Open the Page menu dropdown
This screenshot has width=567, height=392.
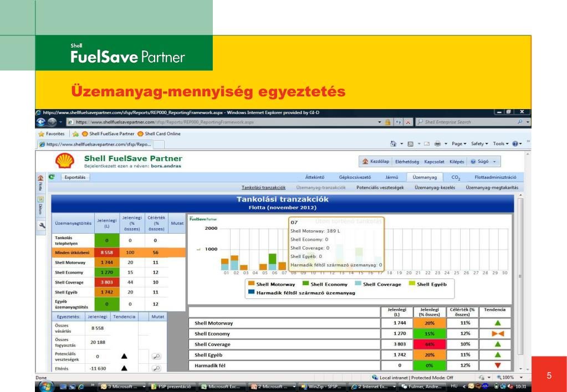click(459, 144)
